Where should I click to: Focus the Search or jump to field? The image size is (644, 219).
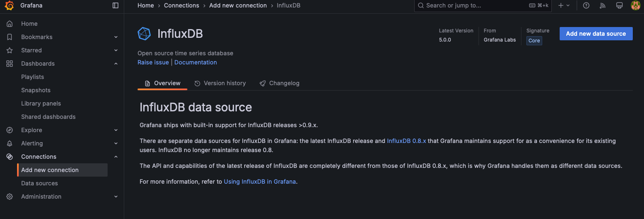tap(474, 5)
